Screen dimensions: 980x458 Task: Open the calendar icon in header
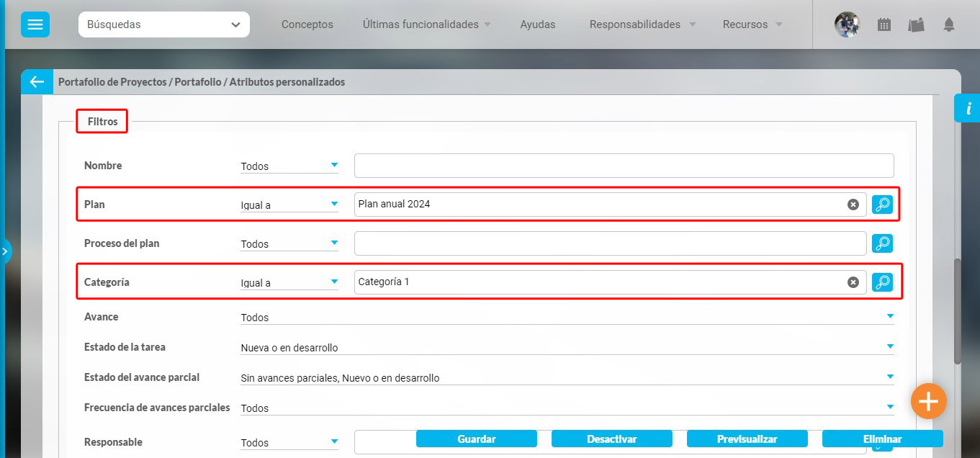click(884, 24)
